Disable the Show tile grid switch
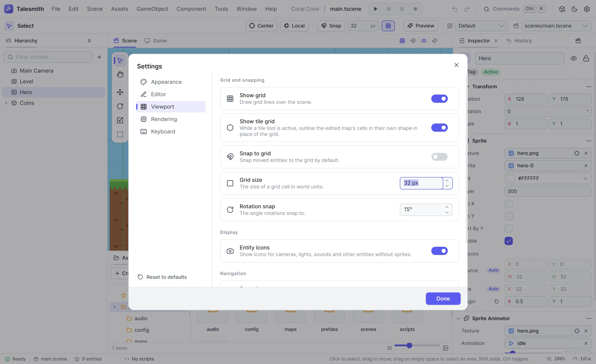The height and width of the screenshot is (364, 596). [x=439, y=128]
